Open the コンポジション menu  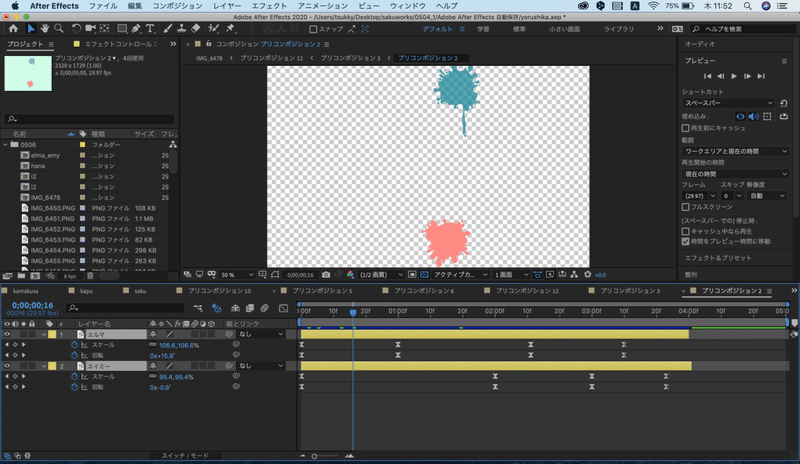[177, 6]
